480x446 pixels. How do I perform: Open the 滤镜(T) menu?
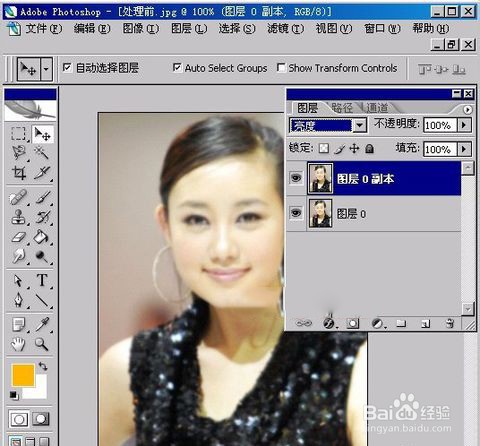coord(286,29)
